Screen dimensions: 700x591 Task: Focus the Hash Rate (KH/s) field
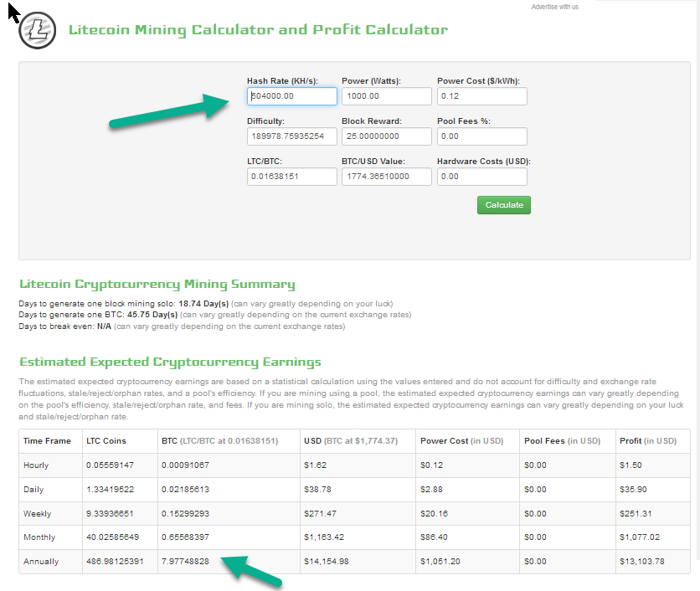coord(292,96)
